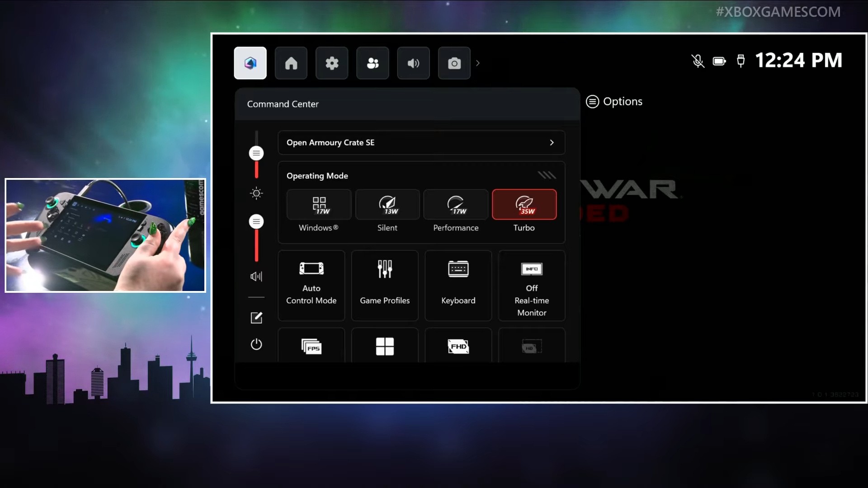Enable Turbo operating mode

(x=524, y=204)
